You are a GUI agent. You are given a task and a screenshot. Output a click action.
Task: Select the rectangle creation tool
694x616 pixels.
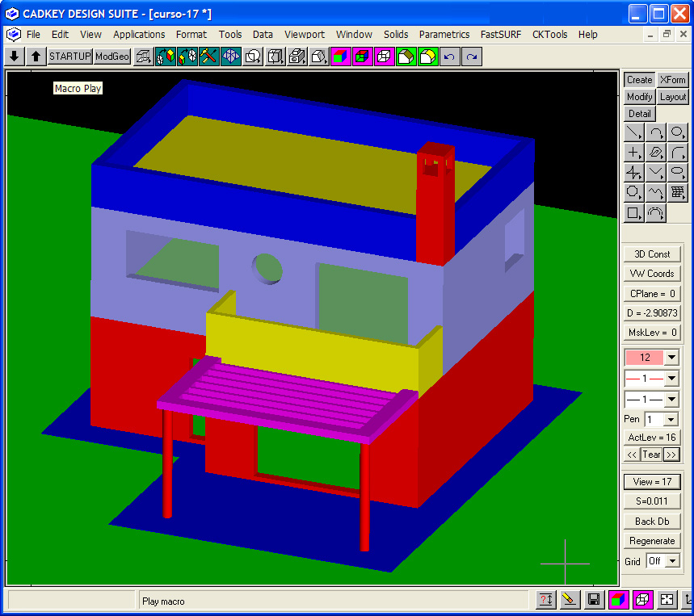click(634, 213)
